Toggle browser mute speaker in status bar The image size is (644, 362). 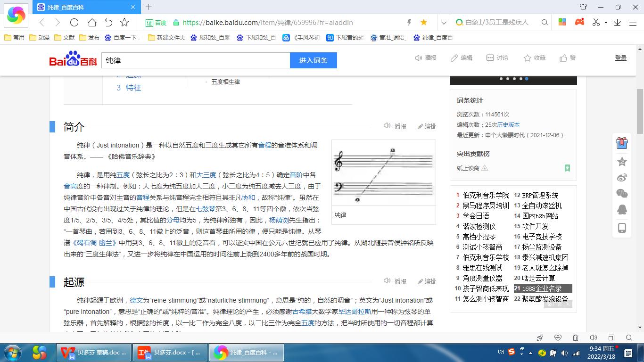click(x=594, y=337)
